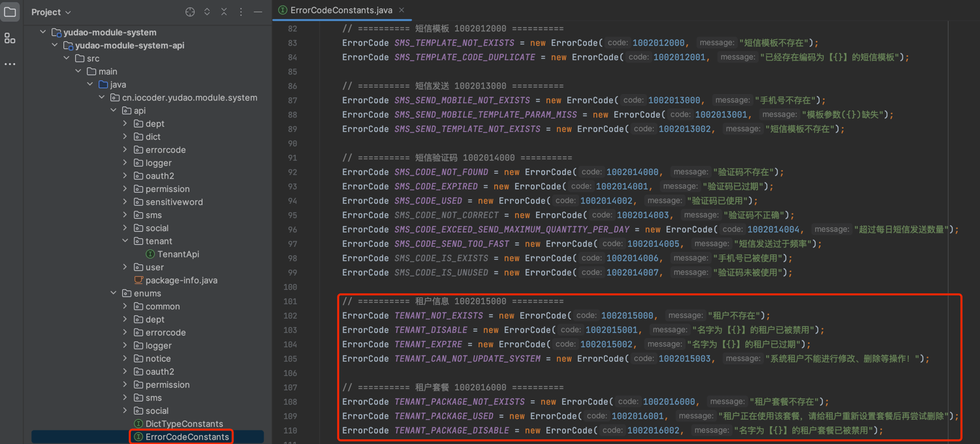Open the Project tool window icon
The height and width of the screenshot is (444, 980).
(x=10, y=12)
